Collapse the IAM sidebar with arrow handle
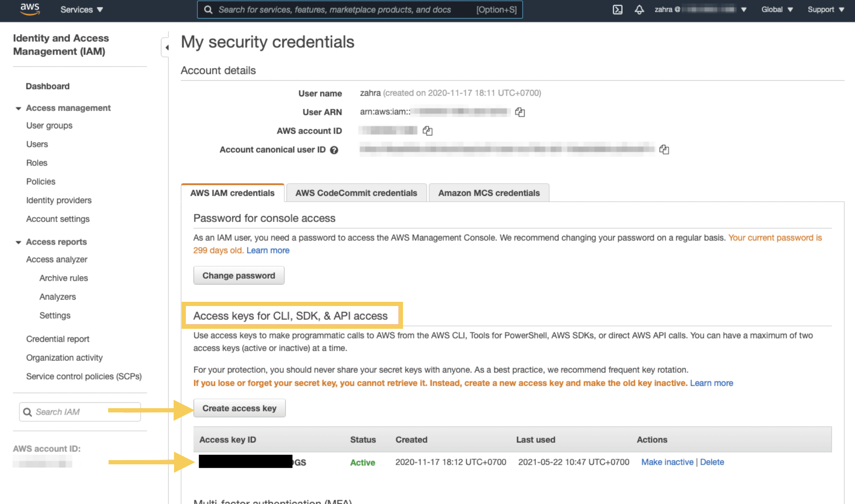Viewport: 855px width, 504px height. tap(166, 47)
